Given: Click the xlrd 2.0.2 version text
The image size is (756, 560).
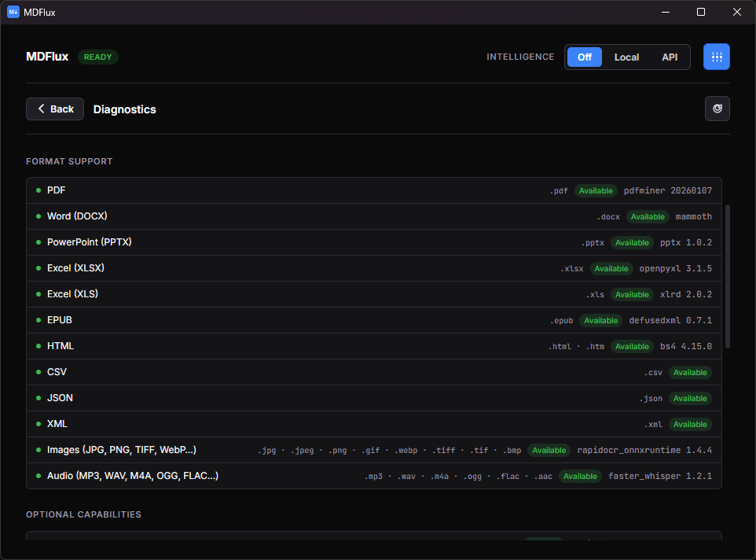Looking at the screenshot, I should click(685, 294).
